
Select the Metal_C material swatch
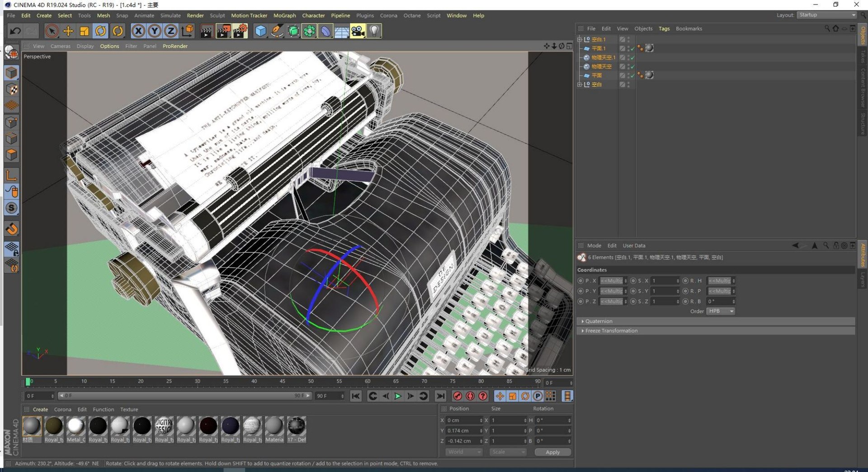(75, 426)
